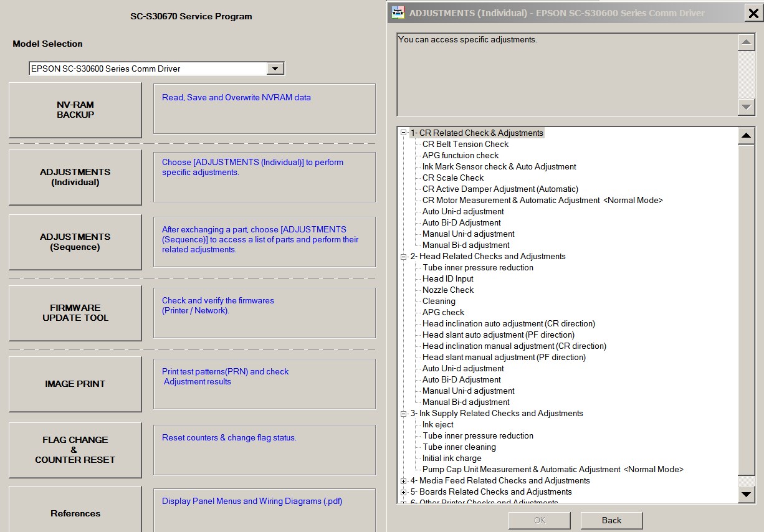
Task: Click the IMAGE PRINT button
Action: coord(75,384)
